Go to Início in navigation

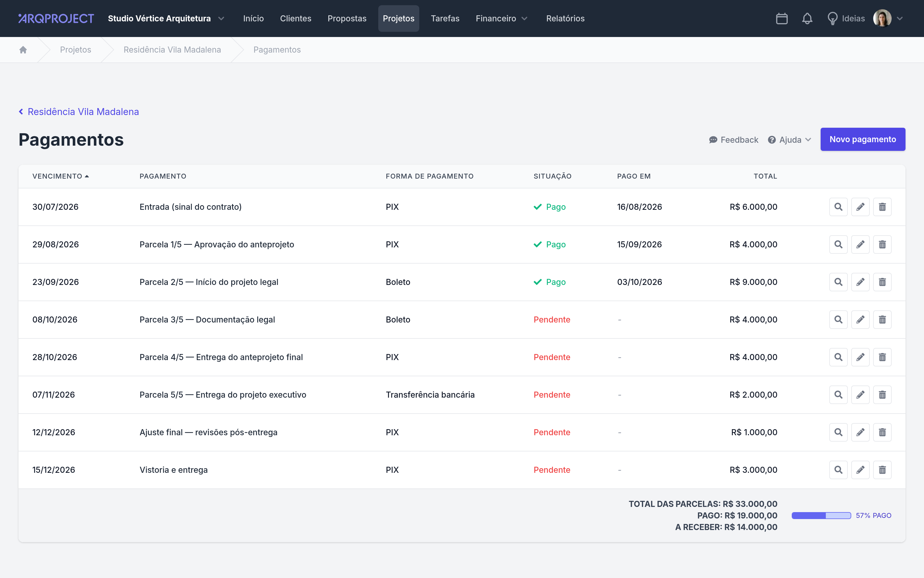pyautogui.click(x=254, y=18)
